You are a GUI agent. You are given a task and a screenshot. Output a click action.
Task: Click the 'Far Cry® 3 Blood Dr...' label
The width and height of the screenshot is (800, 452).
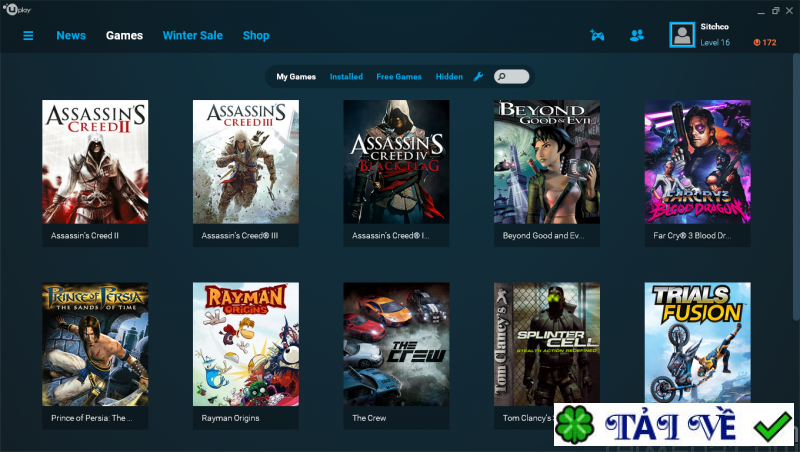(692, 236)
